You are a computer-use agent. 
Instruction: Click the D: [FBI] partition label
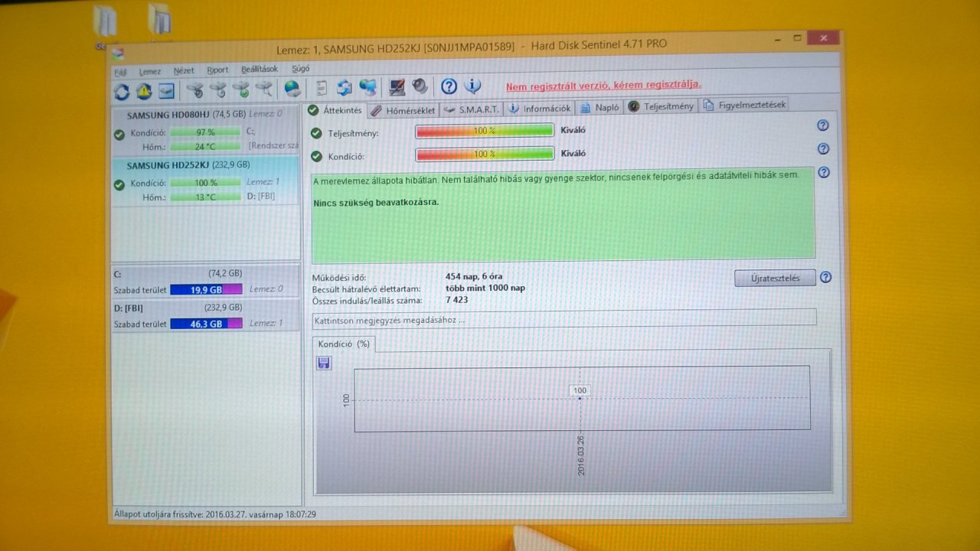point(128,308)
